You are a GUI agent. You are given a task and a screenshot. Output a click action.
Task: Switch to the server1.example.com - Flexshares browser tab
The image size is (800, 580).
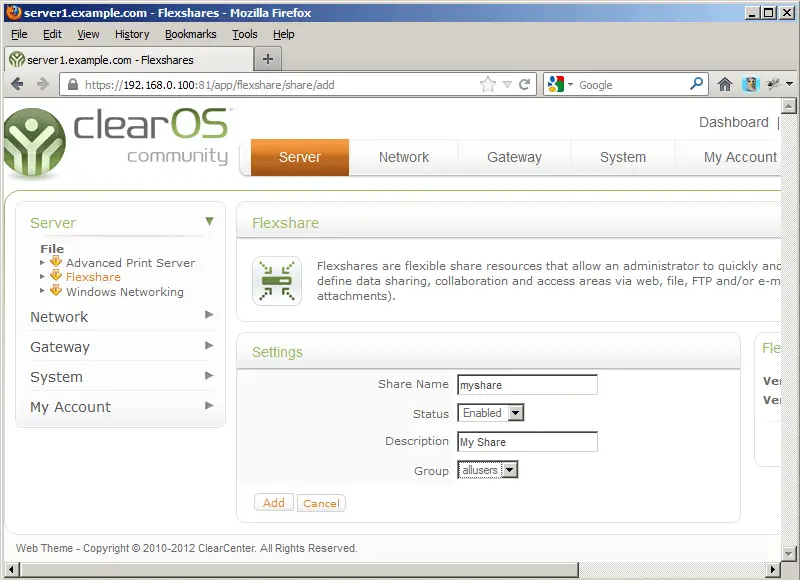pyautogui.click(x=129, y=60)
